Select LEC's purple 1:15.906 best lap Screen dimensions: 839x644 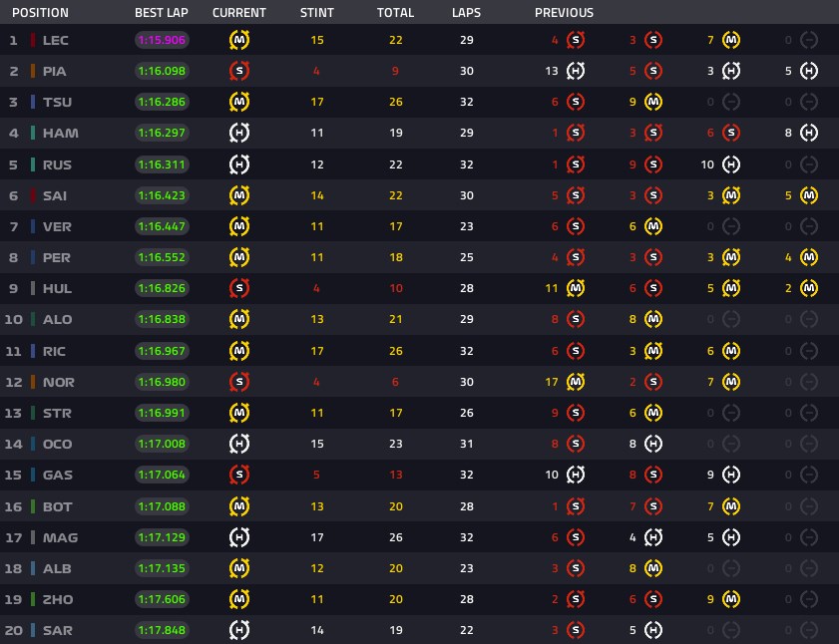(162, 40)
